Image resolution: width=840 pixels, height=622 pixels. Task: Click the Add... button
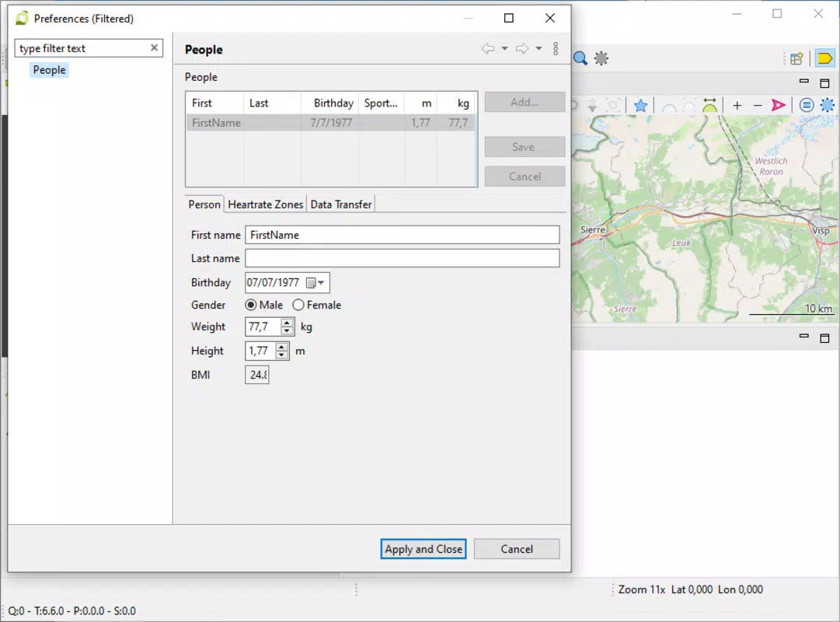(525, 102)
